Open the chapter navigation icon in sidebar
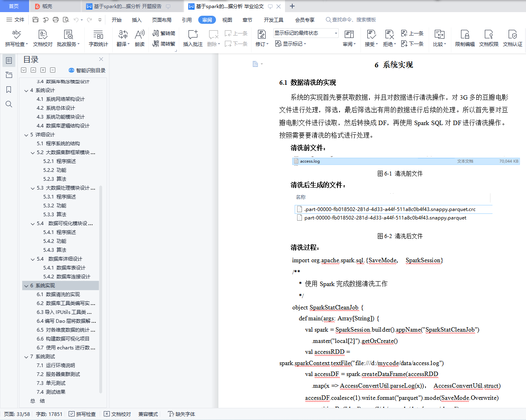Viewport: 526px width, 420px height. 8,75
